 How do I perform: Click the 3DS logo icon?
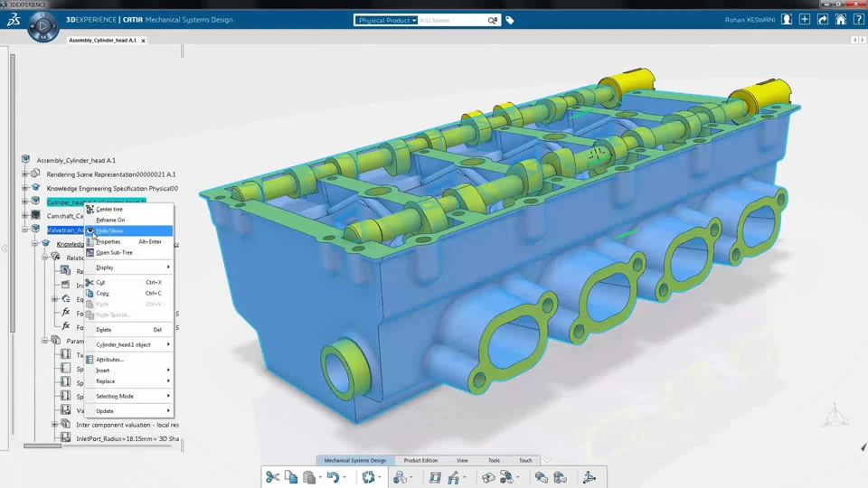pyautogui.click(x=14, y=20)
